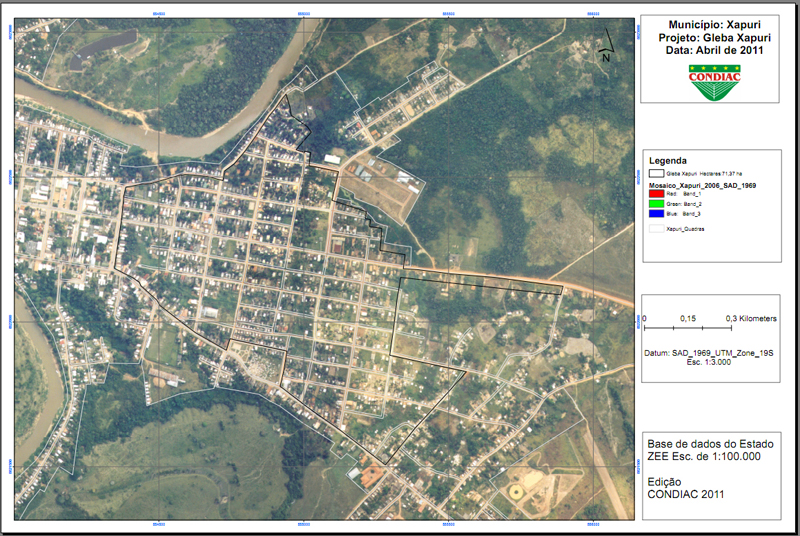This screenshot has height=536, width=800.
Task: Select the 'CONDIAC 2011' edition text
Action: pyautogui.click(x=685, y=493)
